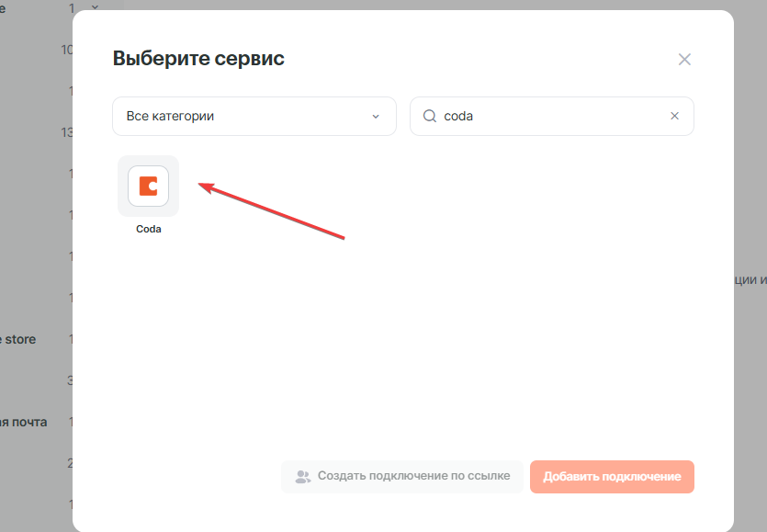Focus the search field containing "coda"
This screenshot has height=532, width=767.
[551, 117]
